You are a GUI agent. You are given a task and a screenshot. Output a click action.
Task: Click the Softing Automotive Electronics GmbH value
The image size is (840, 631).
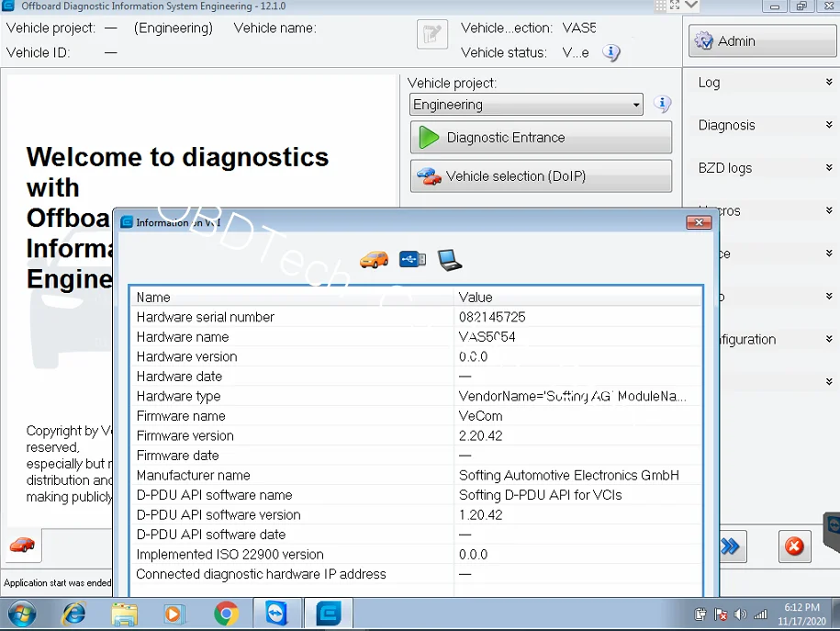pos(569,476)
